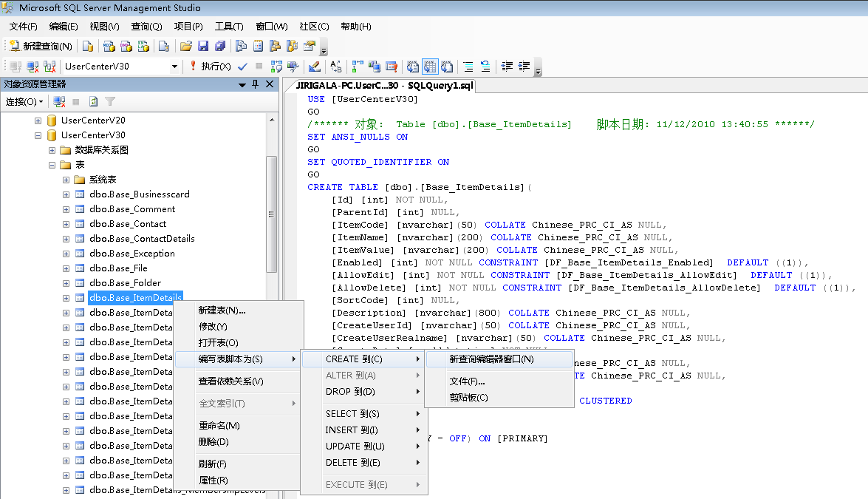The image size is (868, 499).
Task: Select Results to Text option
Action: (x=413, y=67)
